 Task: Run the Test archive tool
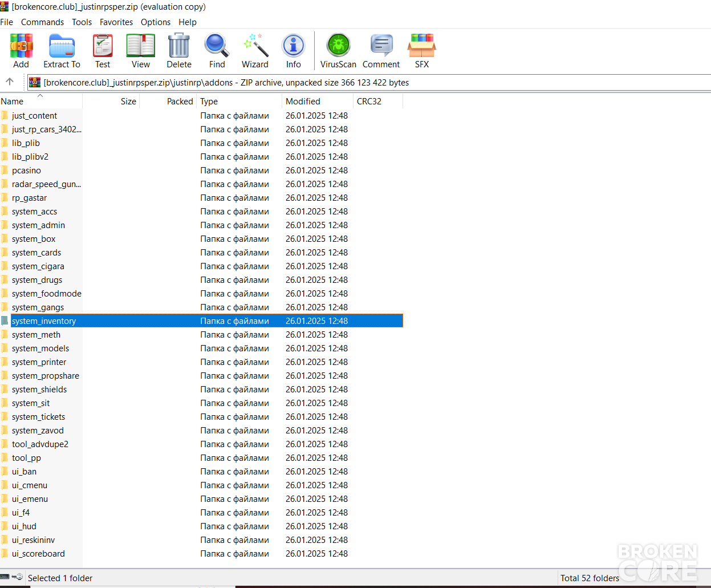point(103,46)
